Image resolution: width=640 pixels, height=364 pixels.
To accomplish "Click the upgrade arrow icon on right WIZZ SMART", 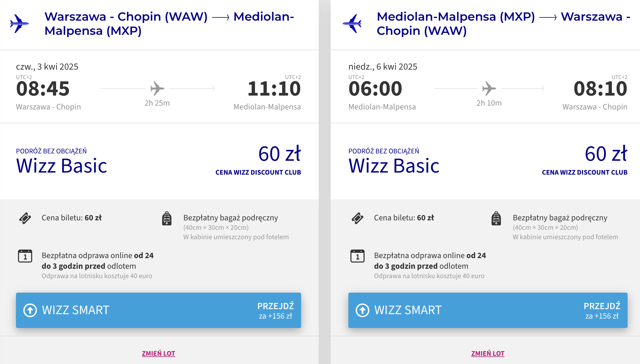I will click(363, 310).
